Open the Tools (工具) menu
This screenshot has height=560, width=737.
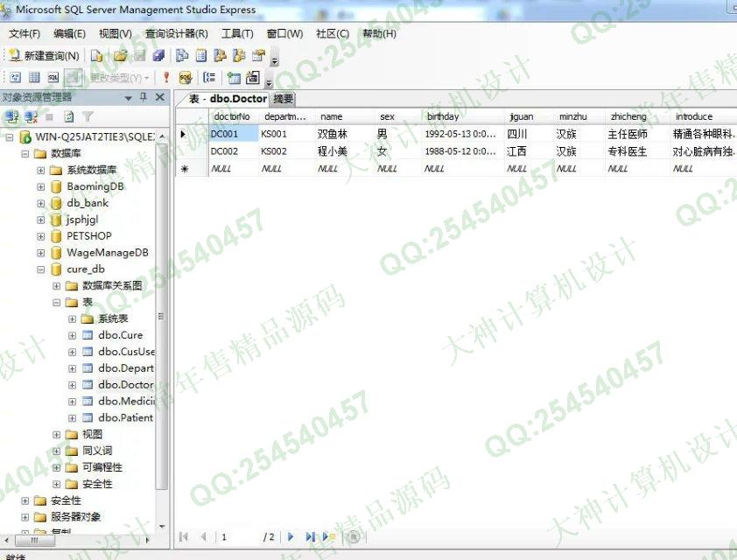tap(237, 34)
